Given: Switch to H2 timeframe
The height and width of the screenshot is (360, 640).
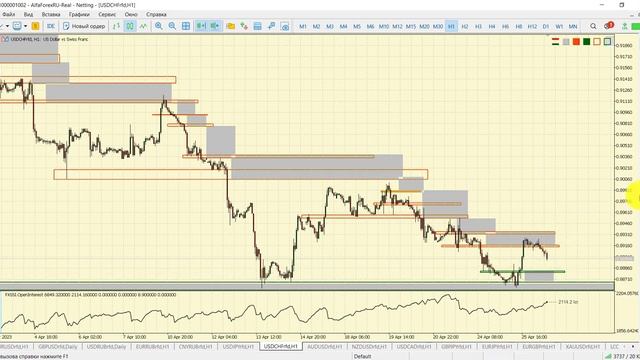Looking at the screenshot, I should coord(464,26).
